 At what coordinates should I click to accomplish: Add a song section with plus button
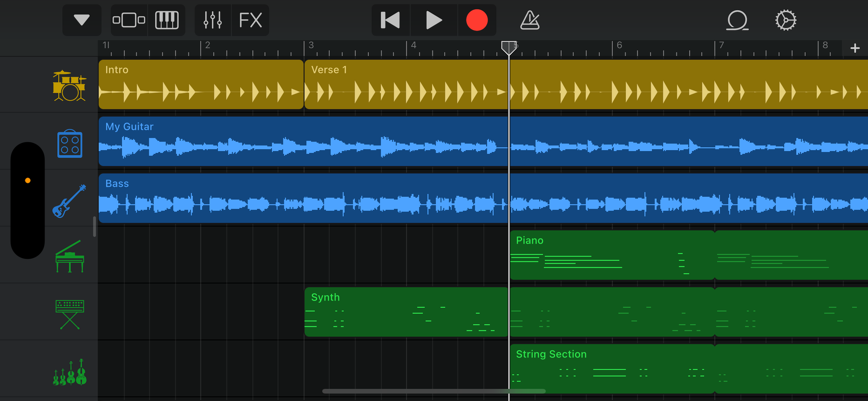pos(855,48)
